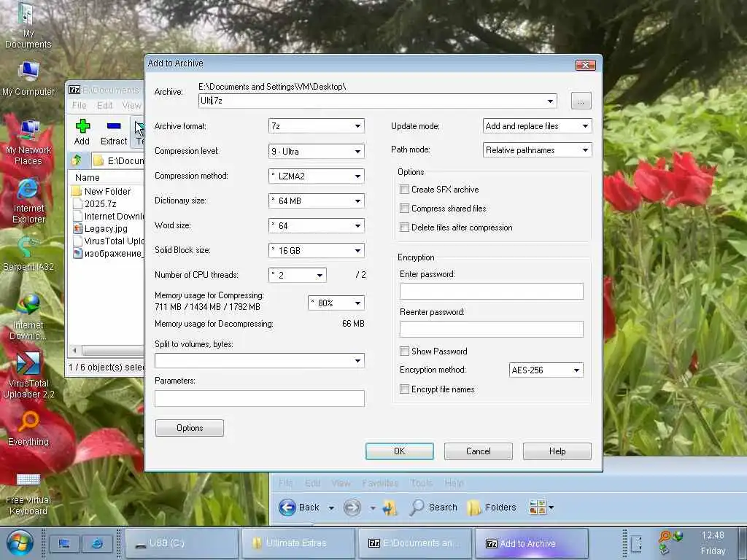Open the Dictionary size dropdown
The image size is (747, 560).
click(317, 201)
